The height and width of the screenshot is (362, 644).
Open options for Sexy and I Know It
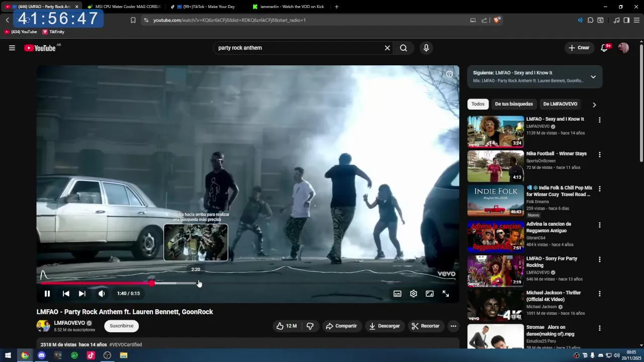click(599, 120)
